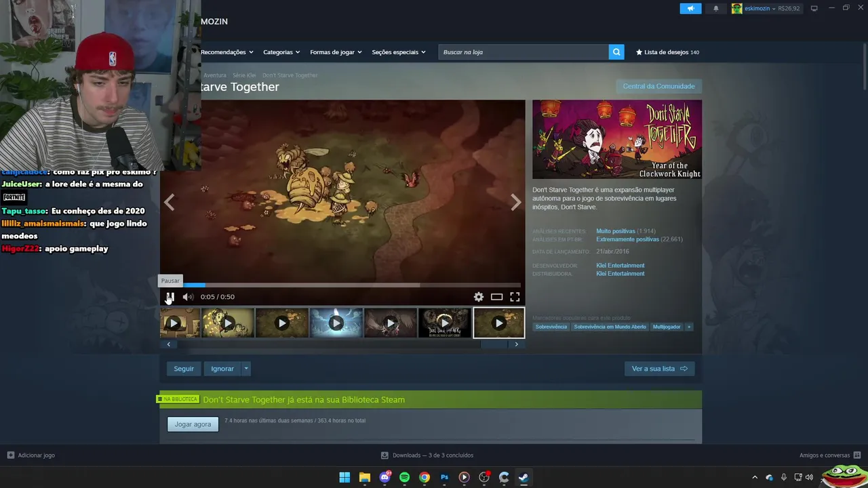Viewport: 868px width, 488px height.
Task: Open publisher Klei Entertainment link
Action: point(620,274)
